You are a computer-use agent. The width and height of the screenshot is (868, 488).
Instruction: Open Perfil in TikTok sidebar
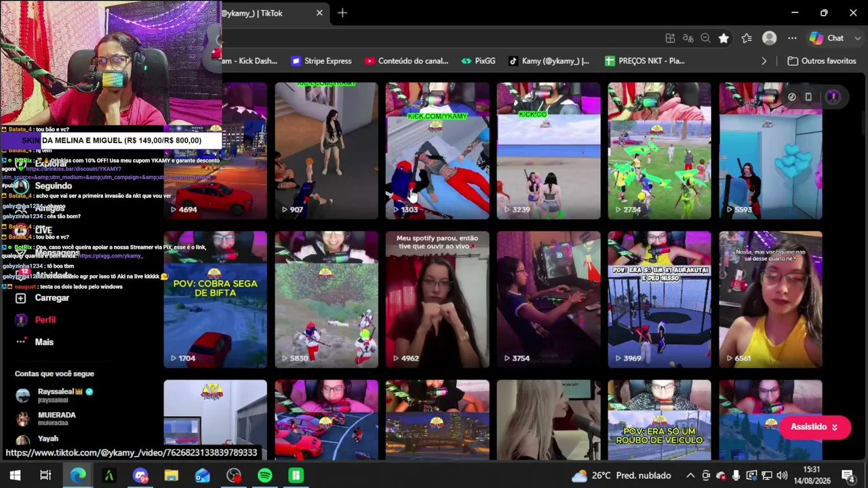(45, 320)
